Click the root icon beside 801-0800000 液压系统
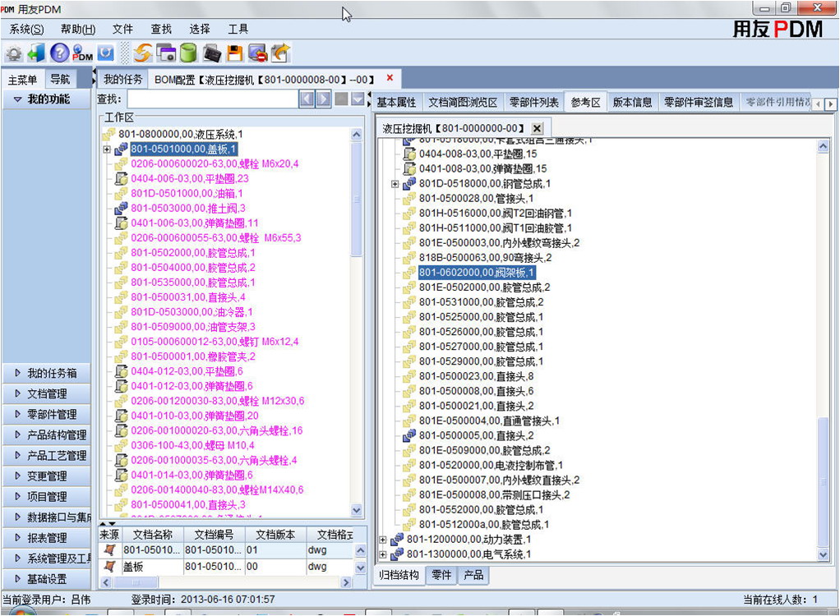The height and width of the screenshot is (616, 840). pyautogui.click(x=109, y=134)
